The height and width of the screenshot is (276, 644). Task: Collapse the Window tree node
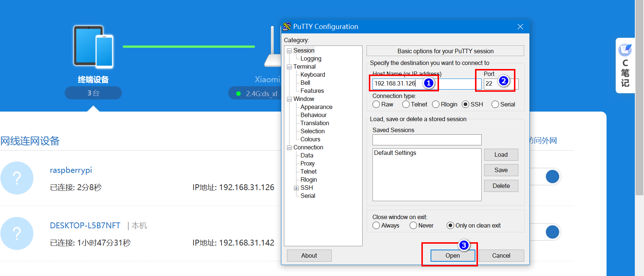point(289,99)
